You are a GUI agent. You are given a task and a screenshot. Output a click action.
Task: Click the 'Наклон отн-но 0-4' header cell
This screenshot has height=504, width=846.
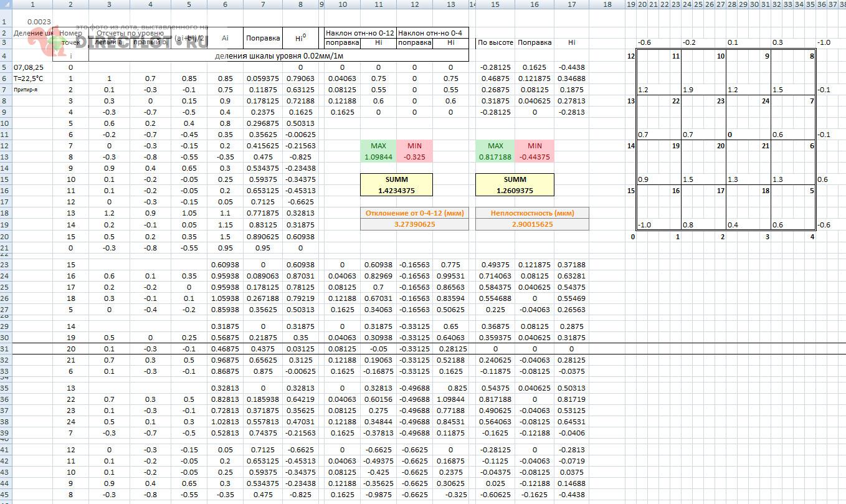[x=432, y=32]
